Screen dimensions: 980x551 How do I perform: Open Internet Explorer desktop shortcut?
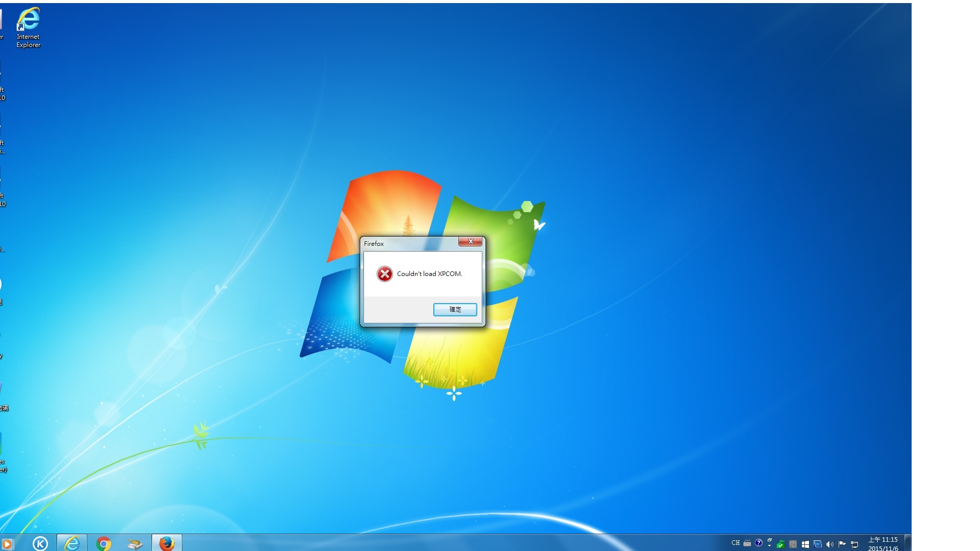point(28,28)
